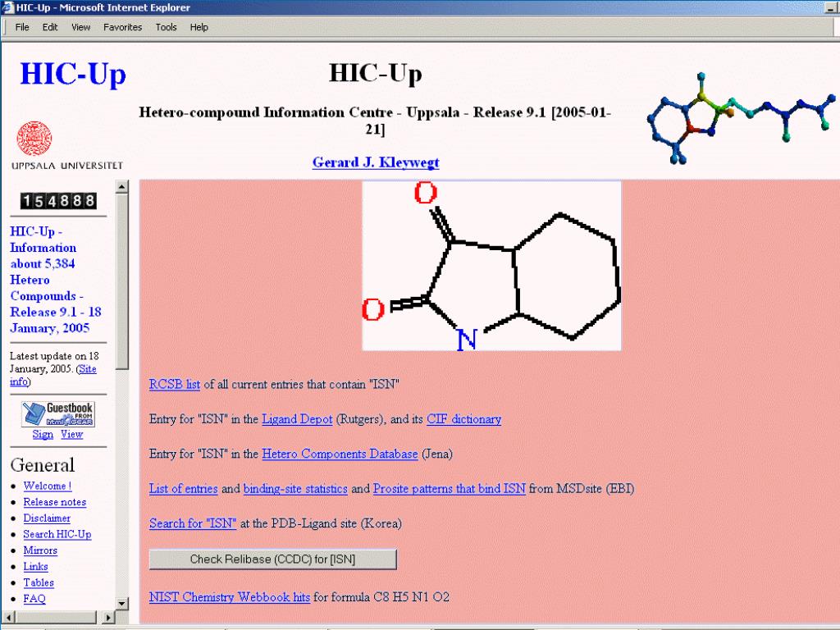The image size is (840, 630).
Task: Open the Help menu
Action: 199,27
